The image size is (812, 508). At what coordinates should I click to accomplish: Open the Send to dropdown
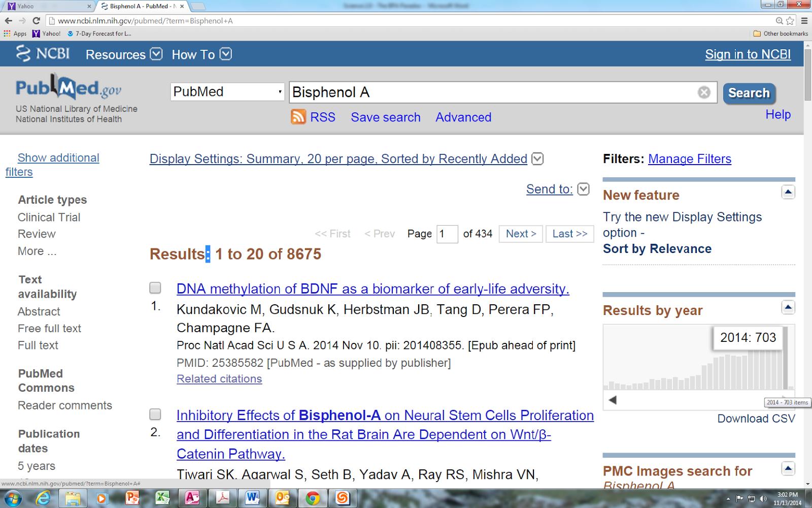pyautogui.click(x=584, y=189)
